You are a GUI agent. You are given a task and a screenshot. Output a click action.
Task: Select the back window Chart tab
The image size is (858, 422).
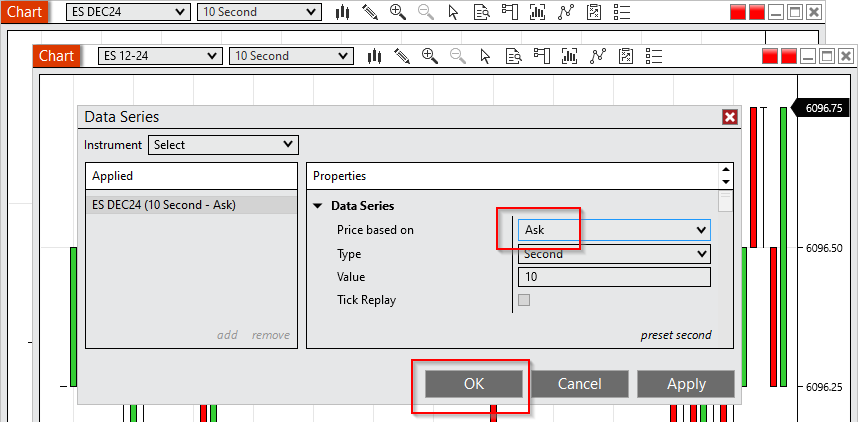point(25,12)
